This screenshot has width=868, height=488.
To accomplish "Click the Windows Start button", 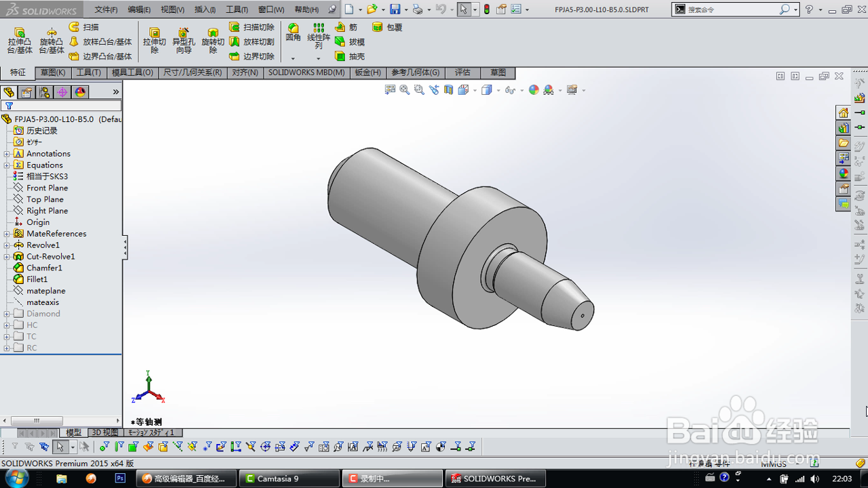I will tap(16, 479).
